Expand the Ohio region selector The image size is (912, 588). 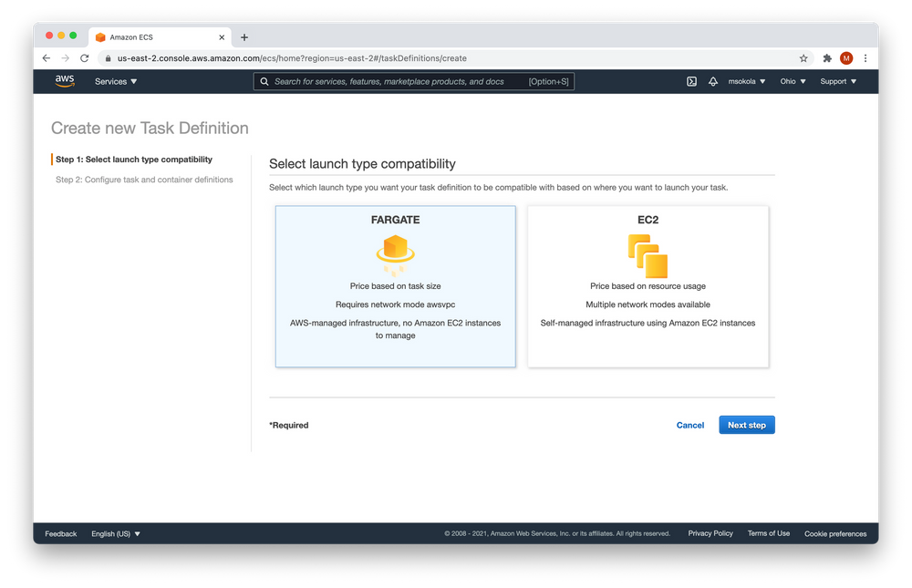coord(793,81)
